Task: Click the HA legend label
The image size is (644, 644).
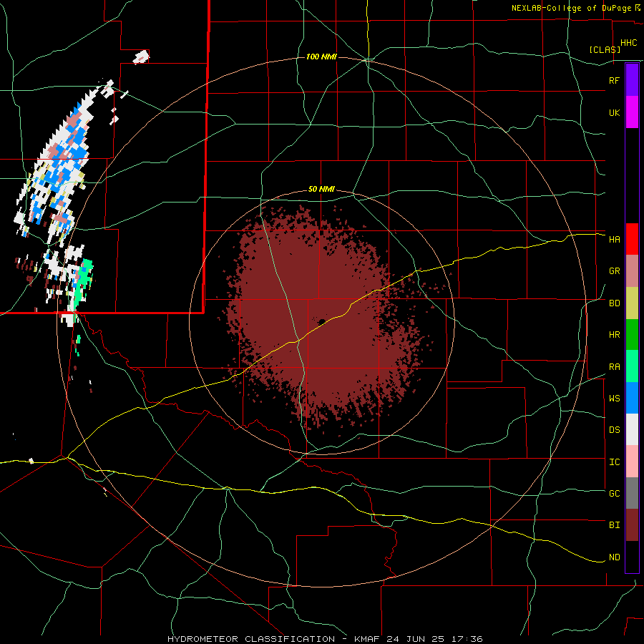Action: coord(614,240)
